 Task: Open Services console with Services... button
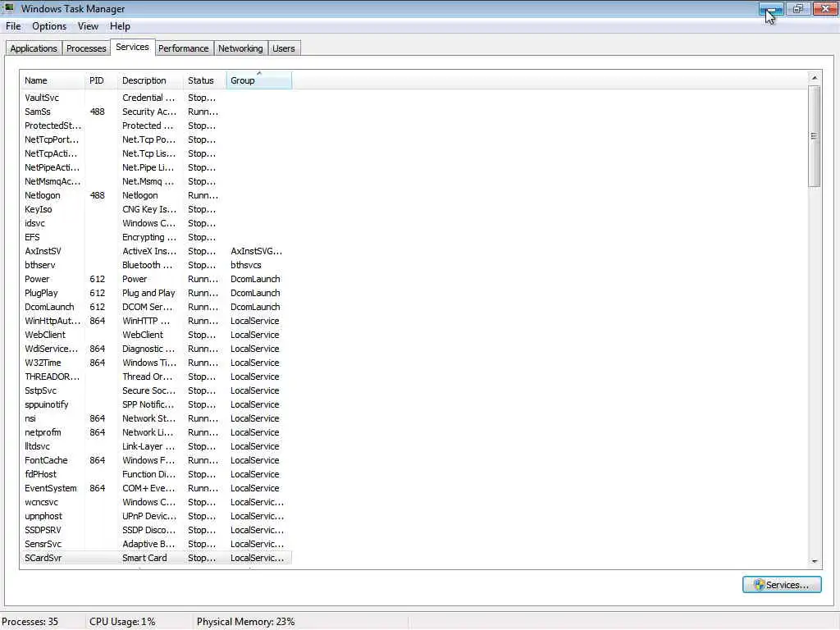(x=782, y=584)
